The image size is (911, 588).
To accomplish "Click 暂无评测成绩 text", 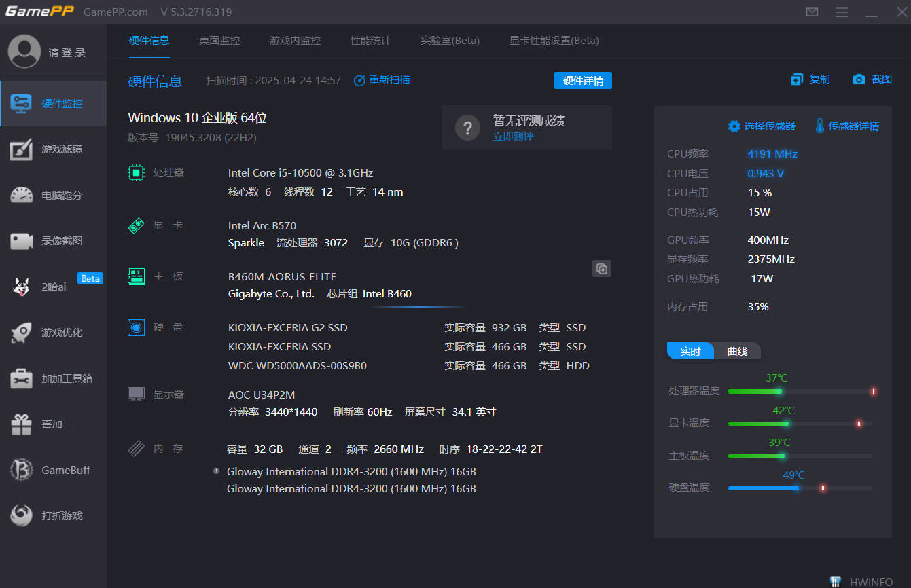I will [x=529, y=120].
